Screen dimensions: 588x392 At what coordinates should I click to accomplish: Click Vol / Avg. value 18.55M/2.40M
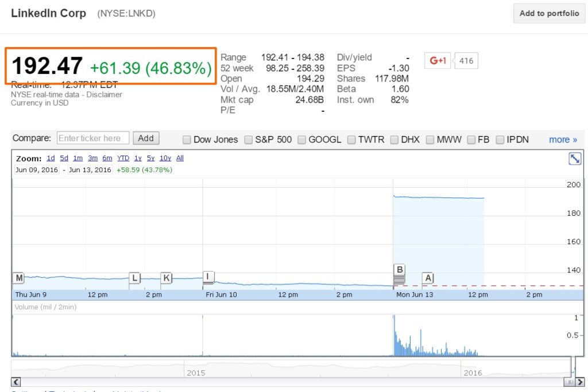tap(295, 89)
